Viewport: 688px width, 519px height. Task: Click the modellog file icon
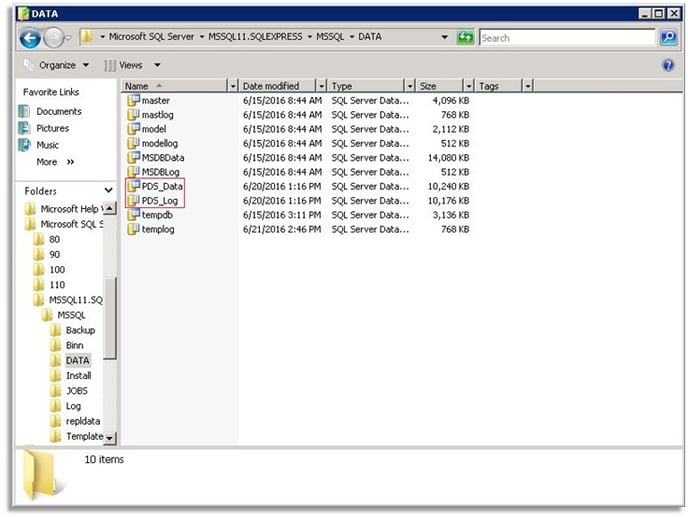point(133,143)
